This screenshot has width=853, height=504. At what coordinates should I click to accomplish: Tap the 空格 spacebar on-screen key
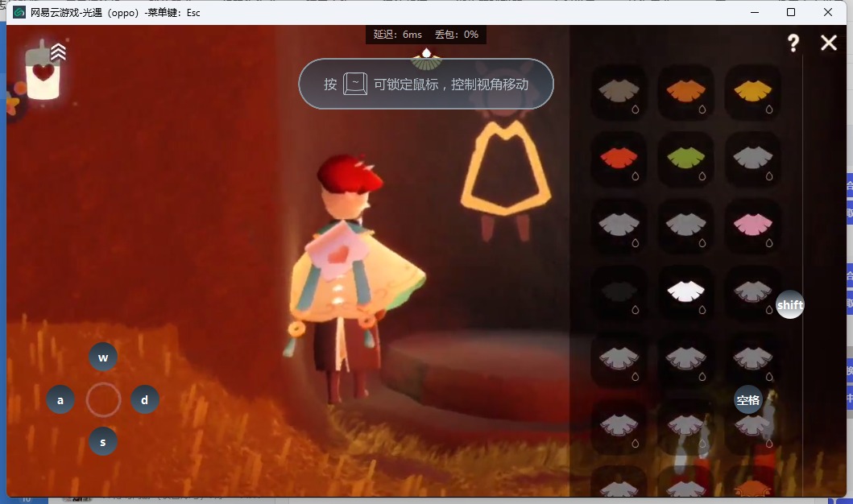click(747, 400)
